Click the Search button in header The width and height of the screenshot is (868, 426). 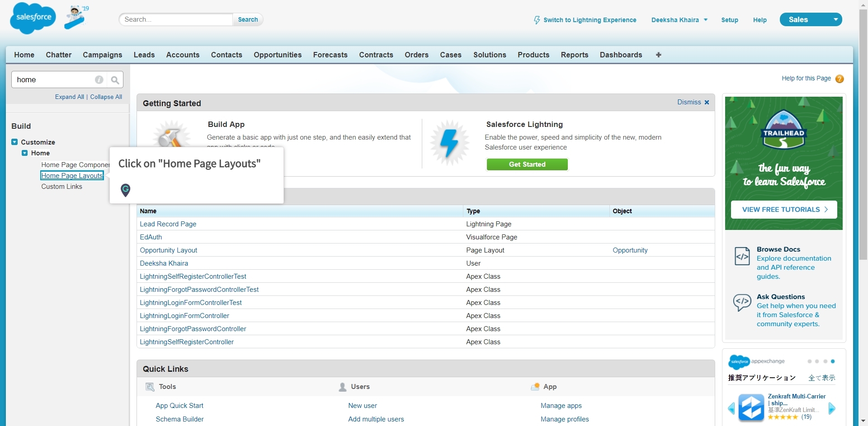pos(248,19)
